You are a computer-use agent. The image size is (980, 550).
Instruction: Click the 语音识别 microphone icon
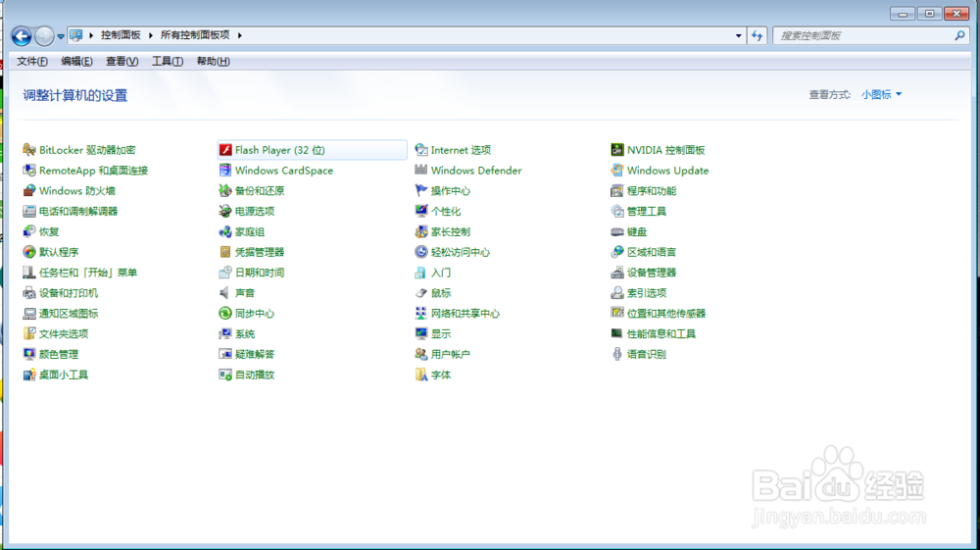pos(616,354)
